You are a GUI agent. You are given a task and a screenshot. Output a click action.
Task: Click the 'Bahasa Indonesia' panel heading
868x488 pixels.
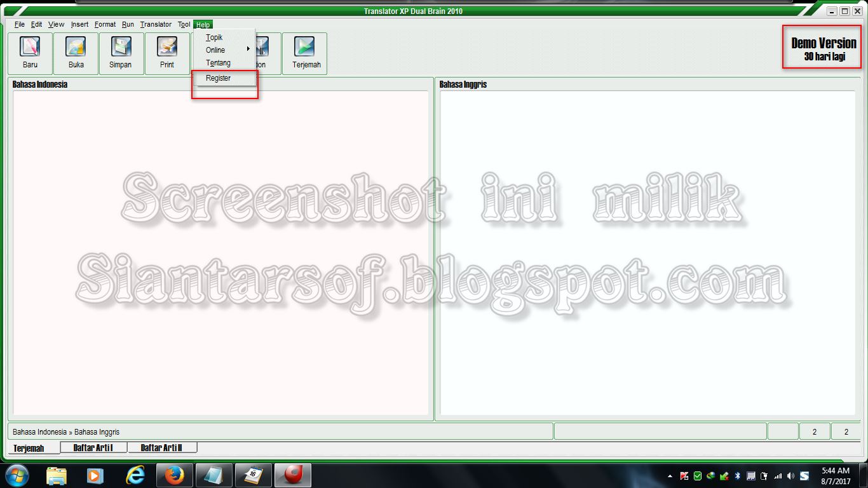(x=40, y=84)
